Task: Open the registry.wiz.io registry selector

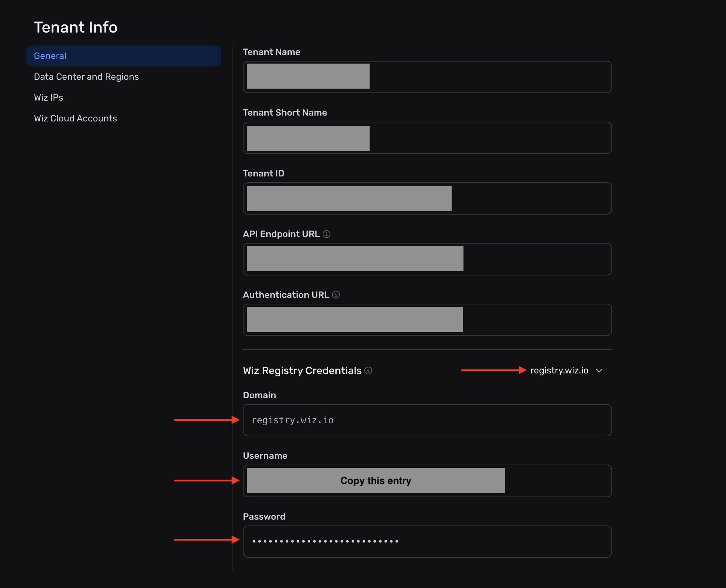Action: click(559, 371)
